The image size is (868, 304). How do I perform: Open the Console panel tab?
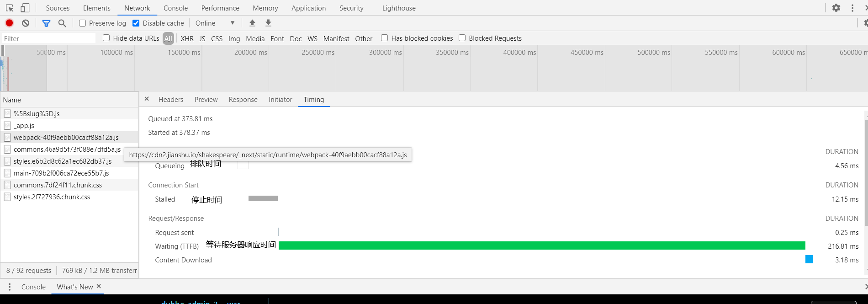[176, 8]
